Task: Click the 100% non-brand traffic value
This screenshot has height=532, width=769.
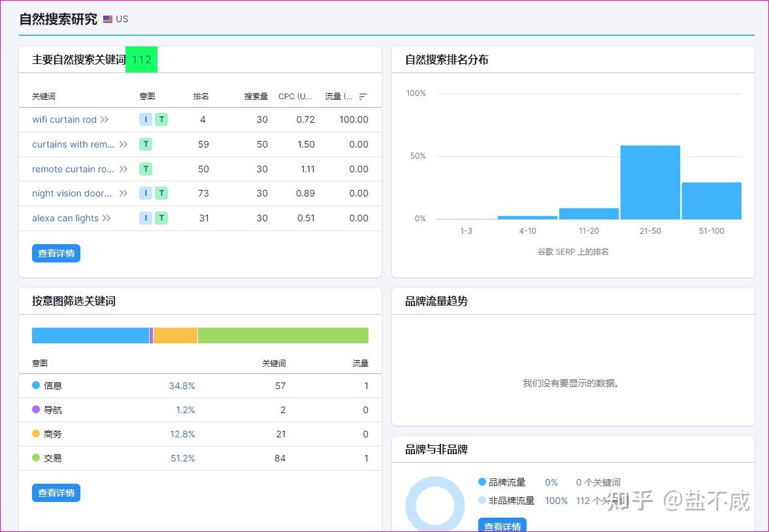Action: pyautogui.click(x=556, y=501)
